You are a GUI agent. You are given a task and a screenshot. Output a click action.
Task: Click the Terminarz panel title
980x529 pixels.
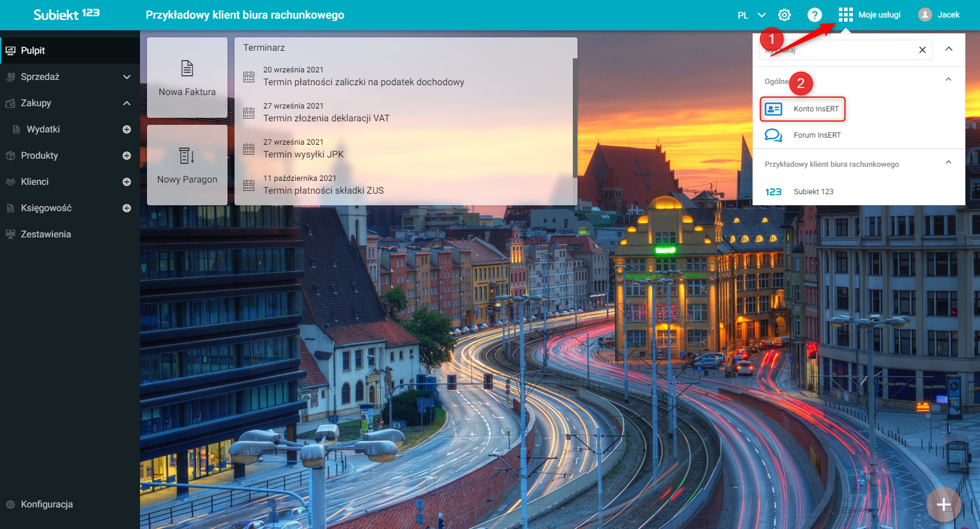click(x=264, y=48)
